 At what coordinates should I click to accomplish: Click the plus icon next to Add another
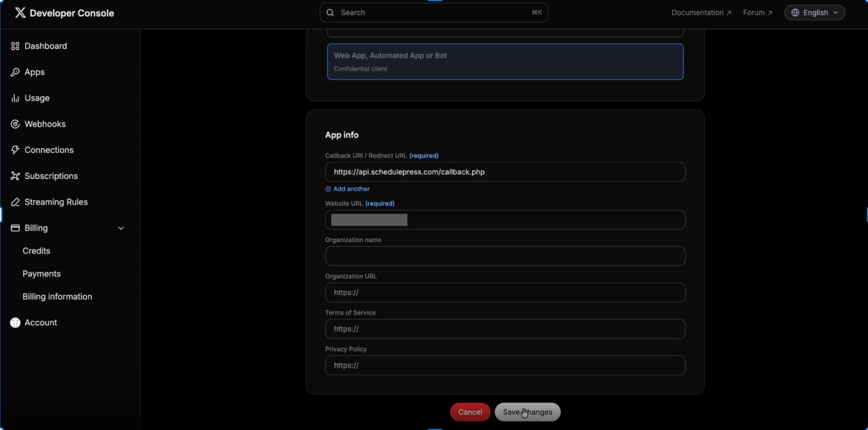coord(328,189)
